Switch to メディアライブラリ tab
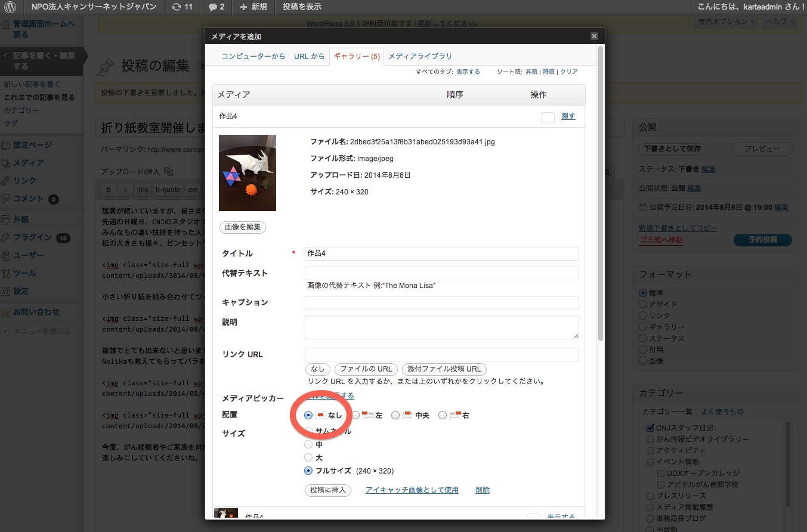This screenshot has width=807, height=532. 420,57
